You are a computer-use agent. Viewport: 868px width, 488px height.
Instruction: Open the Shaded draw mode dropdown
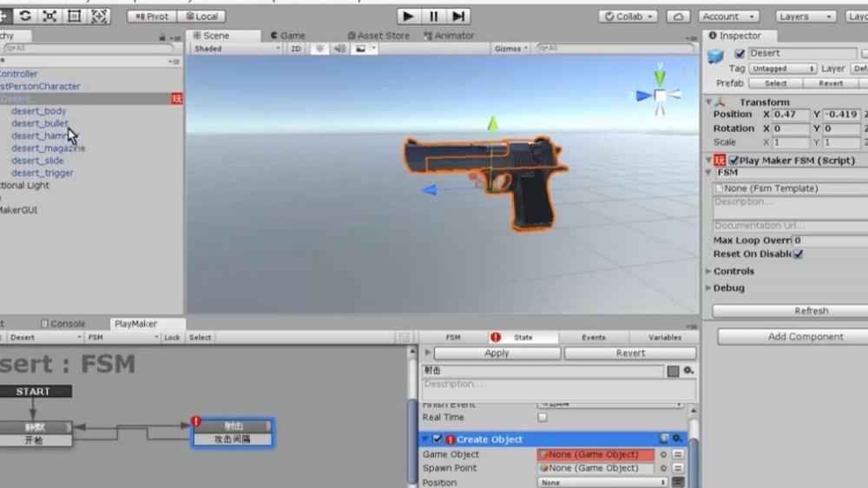point(236,49)
